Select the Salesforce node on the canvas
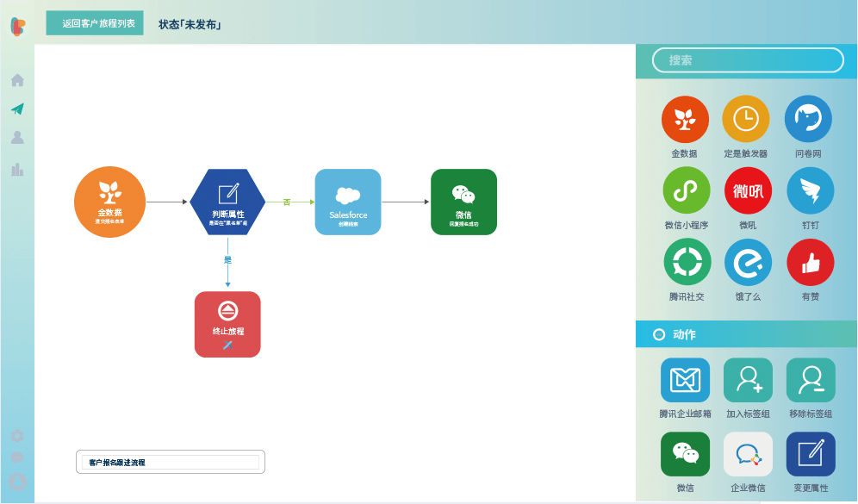The width and height of the screenshot is (858, 504). click(x=348, y=202)
